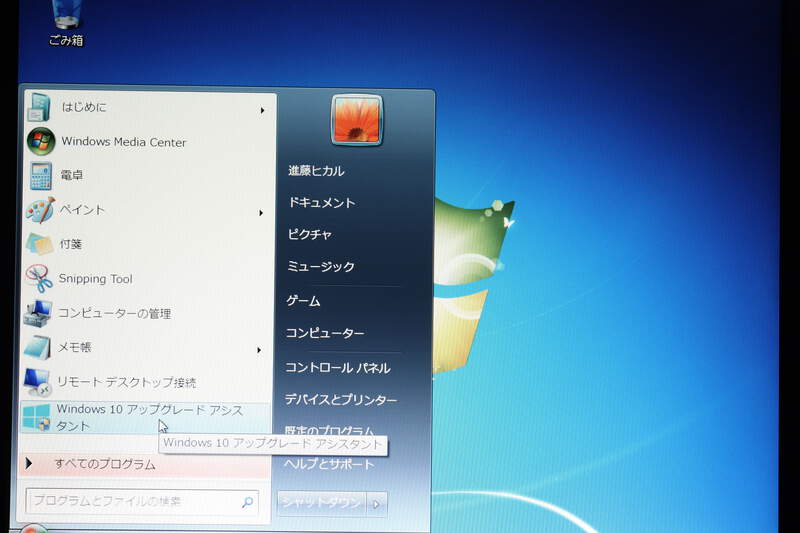Open the リモート デスクトップ接続 icon
Image resolution: width=800 pixels, height=533 pixels.
click(37, 383)
